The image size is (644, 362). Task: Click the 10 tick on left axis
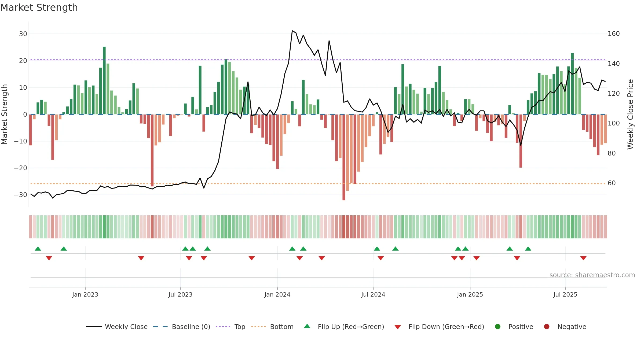coord(23,87)
